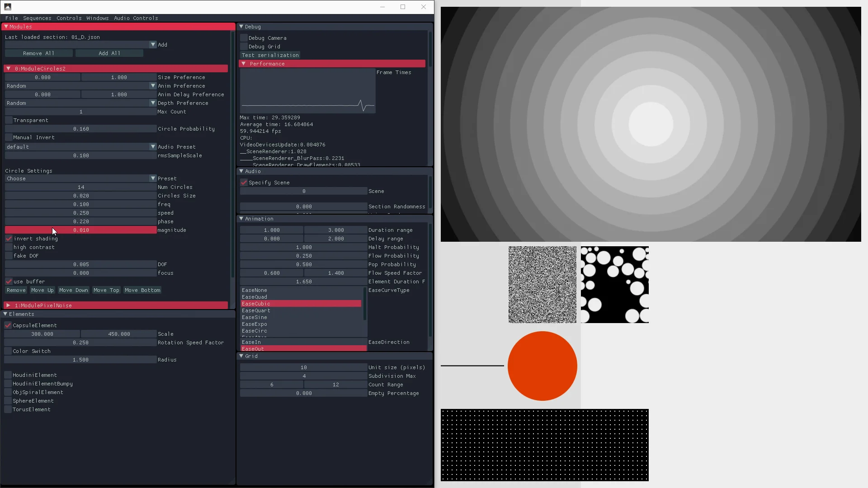Enable the SphereElement checkbox
This screenshot has width=868, height=488.
pyautogui.click(x=8, y=401)
